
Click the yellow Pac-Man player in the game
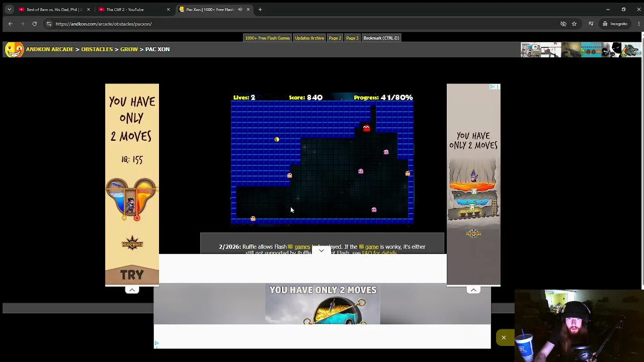277,139
